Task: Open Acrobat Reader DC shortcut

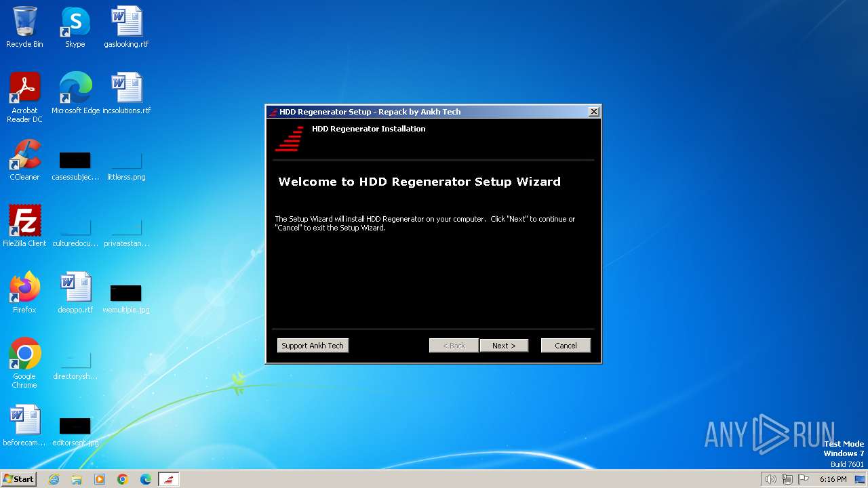Action: click(24, 98)
